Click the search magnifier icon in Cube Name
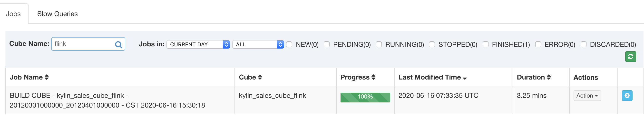 (118, 44)
